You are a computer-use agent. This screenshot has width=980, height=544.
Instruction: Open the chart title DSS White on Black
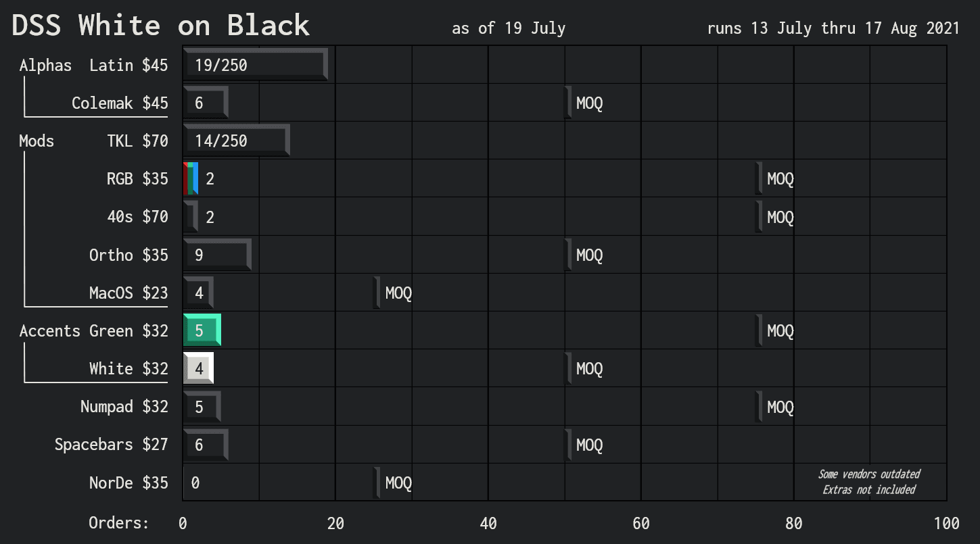point(158,25)
